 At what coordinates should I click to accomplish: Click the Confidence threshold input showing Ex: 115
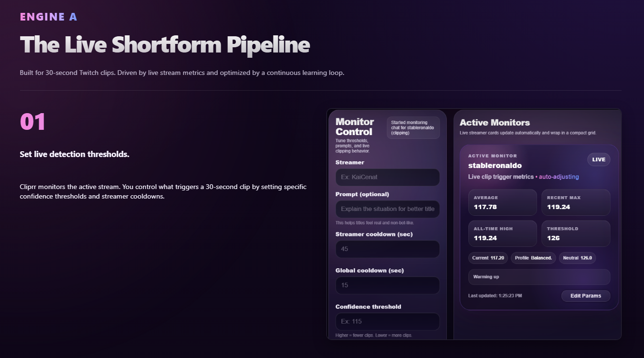tap(387, 321)
